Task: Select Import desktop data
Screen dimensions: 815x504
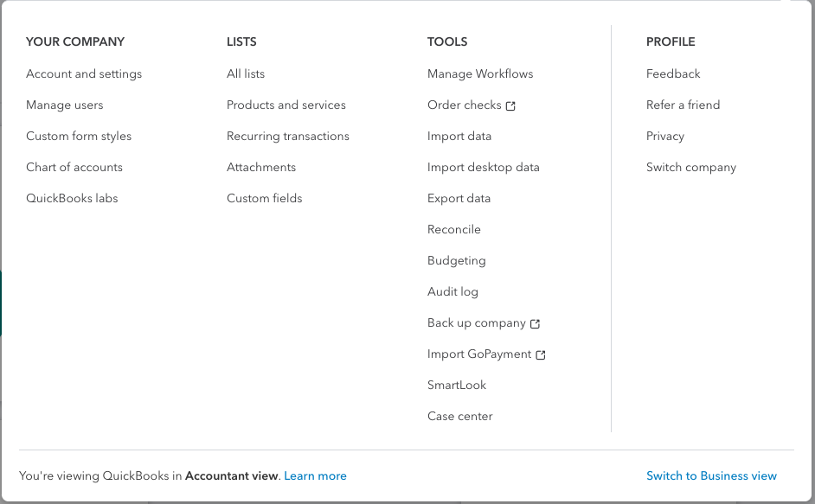Action: [x=484, y=168]
